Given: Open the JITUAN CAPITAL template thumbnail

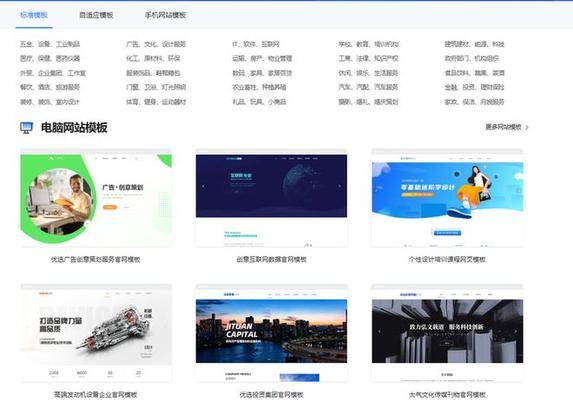Looking at the screenshot, I should (271, 333).
